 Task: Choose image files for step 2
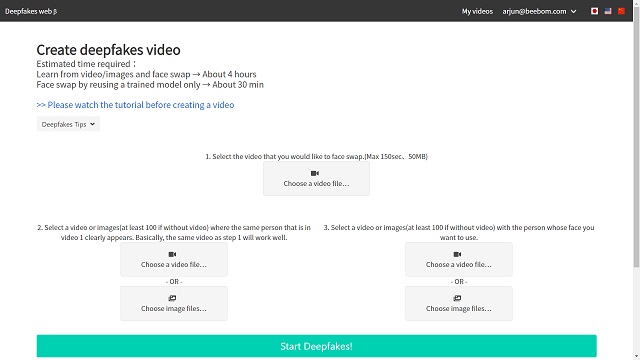(174, 303)
